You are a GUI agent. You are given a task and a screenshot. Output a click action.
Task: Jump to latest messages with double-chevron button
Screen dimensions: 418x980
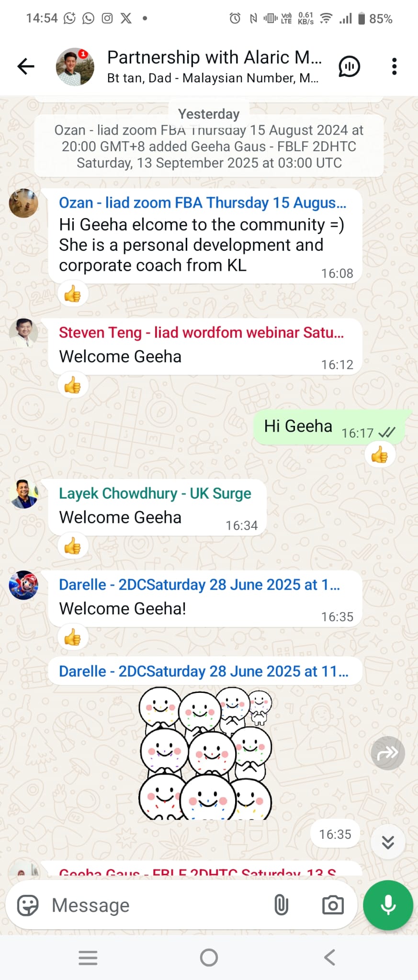tap(388, 842)
